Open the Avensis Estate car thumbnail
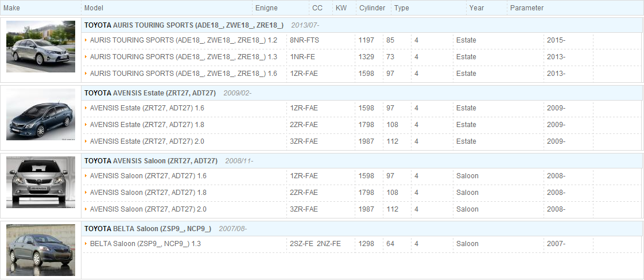 (x=41, y=114)
